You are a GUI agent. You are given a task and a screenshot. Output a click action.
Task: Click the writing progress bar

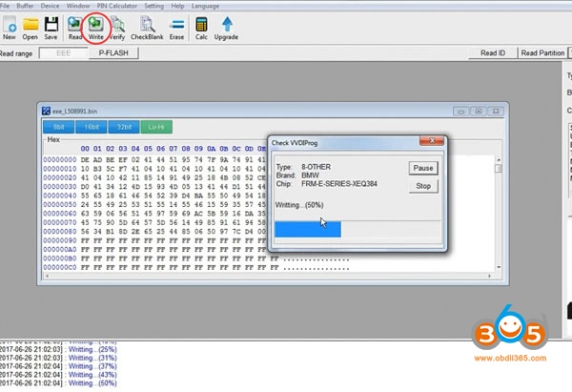click(357, 229)
